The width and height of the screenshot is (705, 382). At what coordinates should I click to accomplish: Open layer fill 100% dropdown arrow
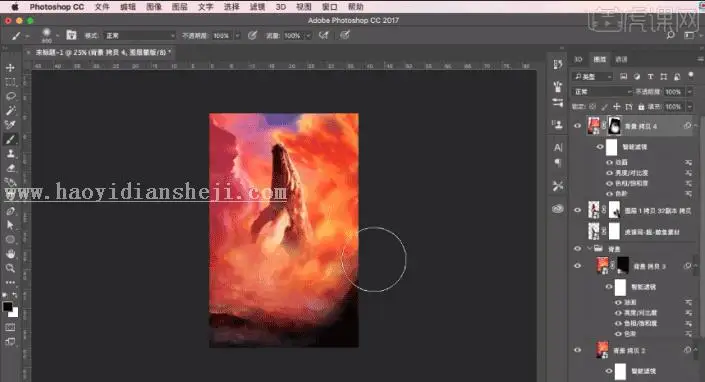689,107
